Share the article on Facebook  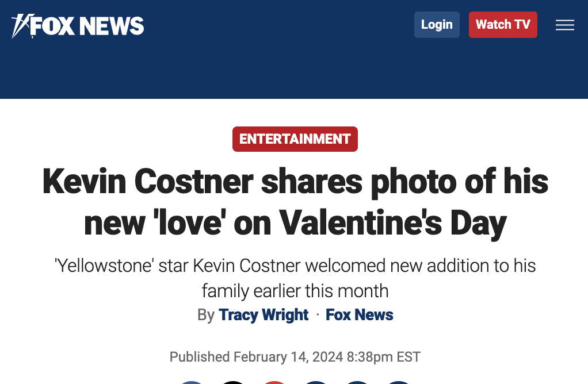click(x=191, y=382)
